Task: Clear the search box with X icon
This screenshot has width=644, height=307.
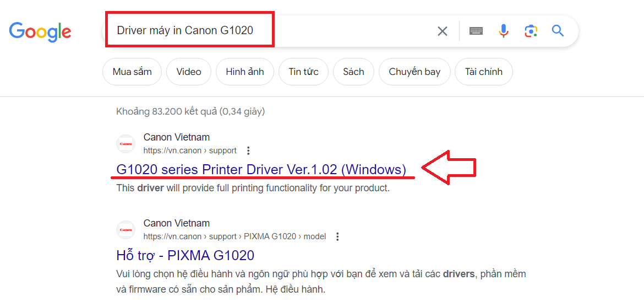Action: coord(443,31)
